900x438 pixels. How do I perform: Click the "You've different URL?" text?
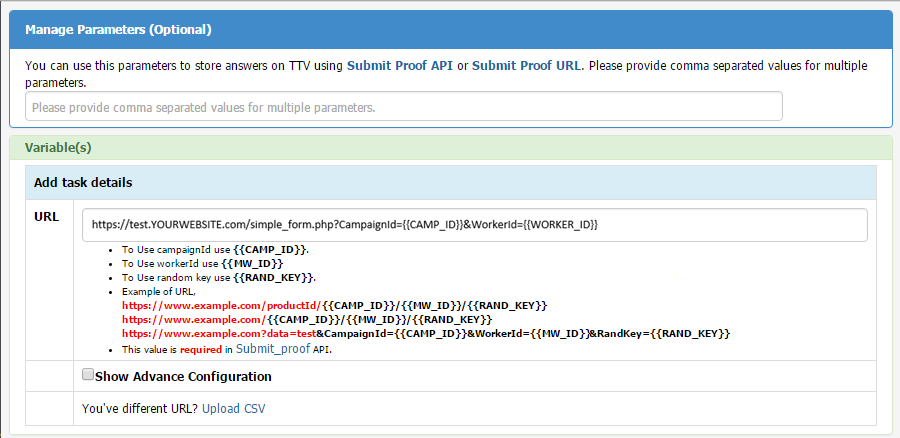pyautogui.click(x=140, y=408)
